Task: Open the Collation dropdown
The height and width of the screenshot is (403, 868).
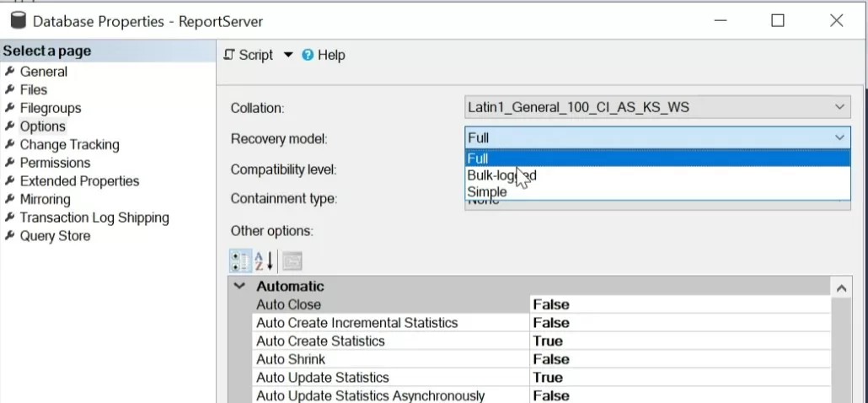Action: click(x=839, y=107)
